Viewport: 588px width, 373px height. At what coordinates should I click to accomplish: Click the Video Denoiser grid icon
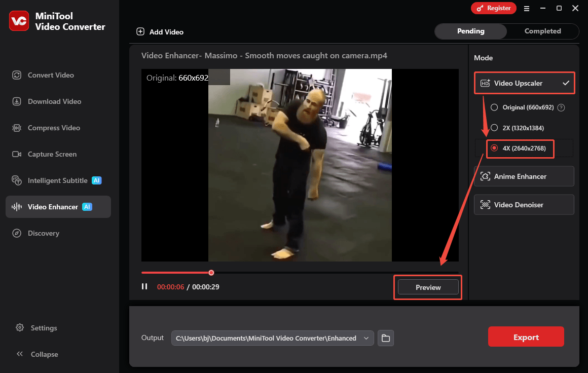485,205
